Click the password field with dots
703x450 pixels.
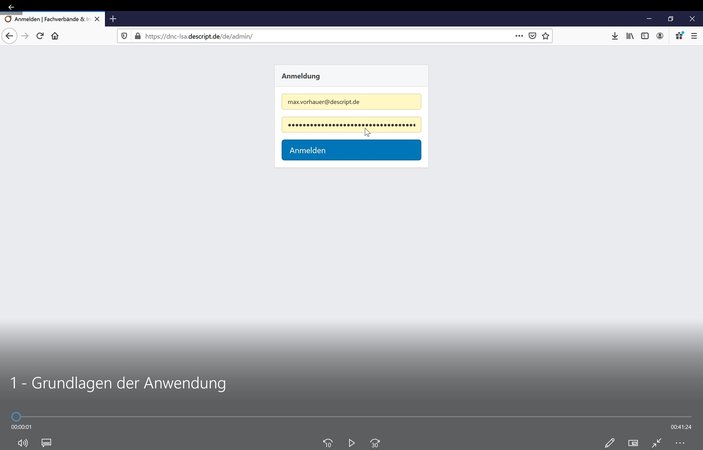(351, 125)
